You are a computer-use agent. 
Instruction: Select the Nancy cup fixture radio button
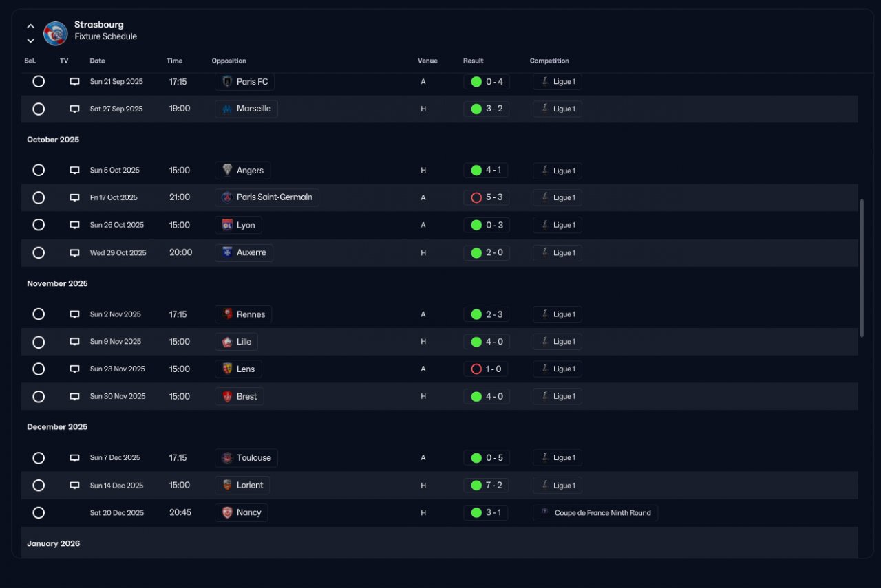tap(39, 512)
